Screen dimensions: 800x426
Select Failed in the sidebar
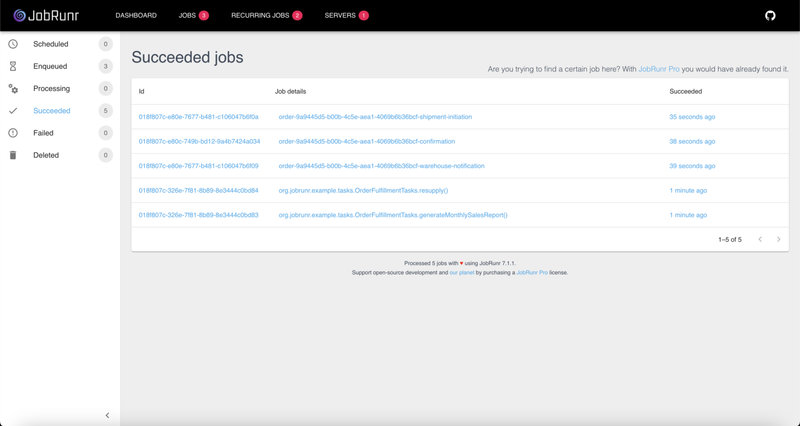(x=43, y=133)
